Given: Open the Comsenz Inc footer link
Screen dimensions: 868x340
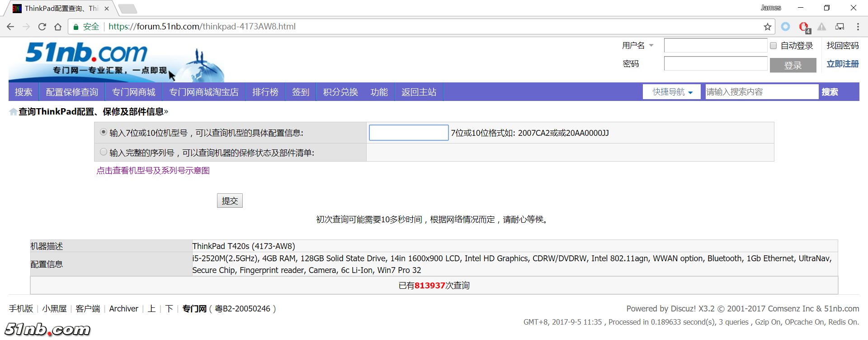Looking at the screenshot, I should point(791,309).
